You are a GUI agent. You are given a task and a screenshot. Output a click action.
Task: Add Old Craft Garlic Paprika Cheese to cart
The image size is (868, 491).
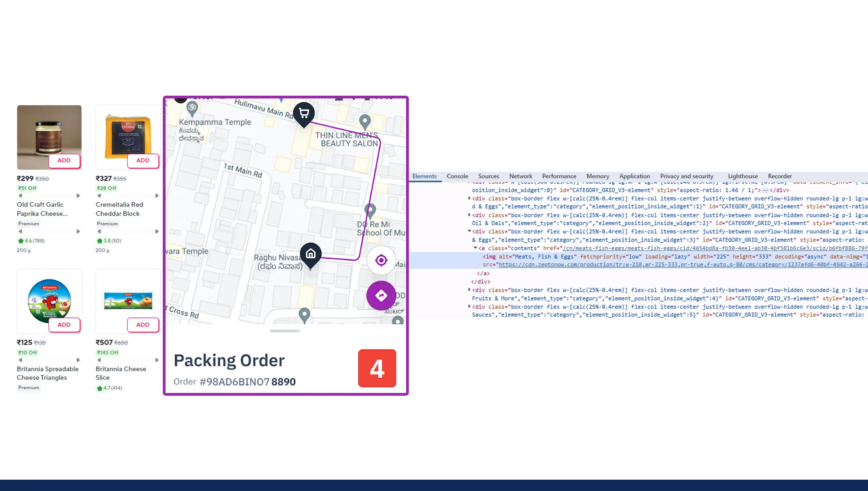(x=64, y=160)
